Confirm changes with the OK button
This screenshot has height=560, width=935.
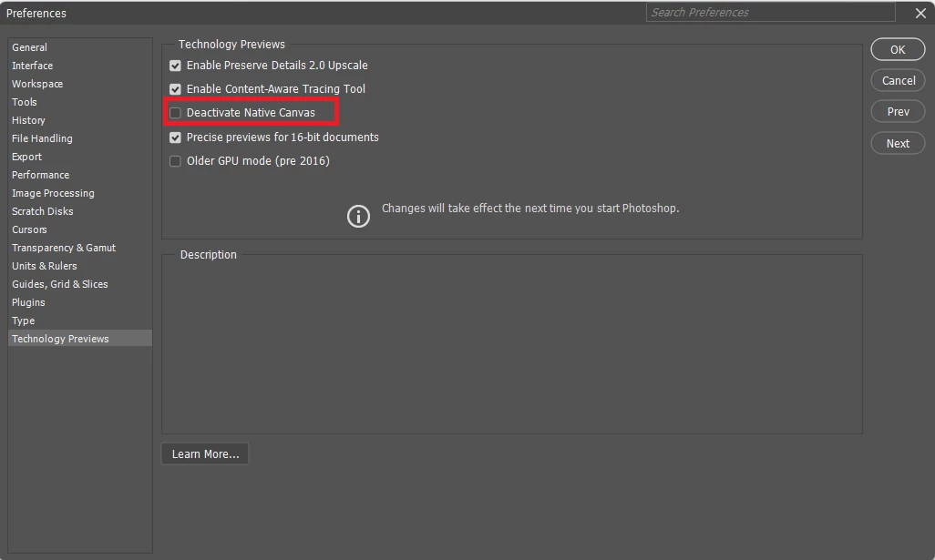click(898, 49)
